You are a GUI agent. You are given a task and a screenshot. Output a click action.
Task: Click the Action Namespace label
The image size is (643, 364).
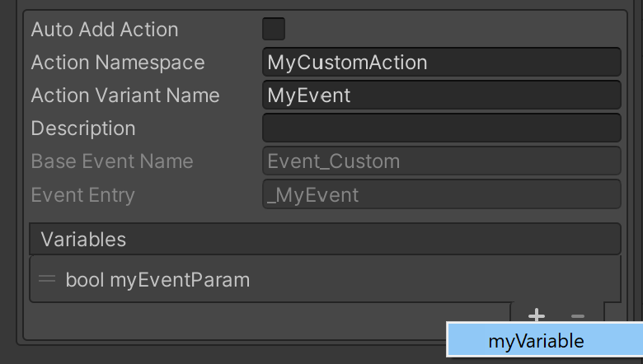tap(118, 63)
